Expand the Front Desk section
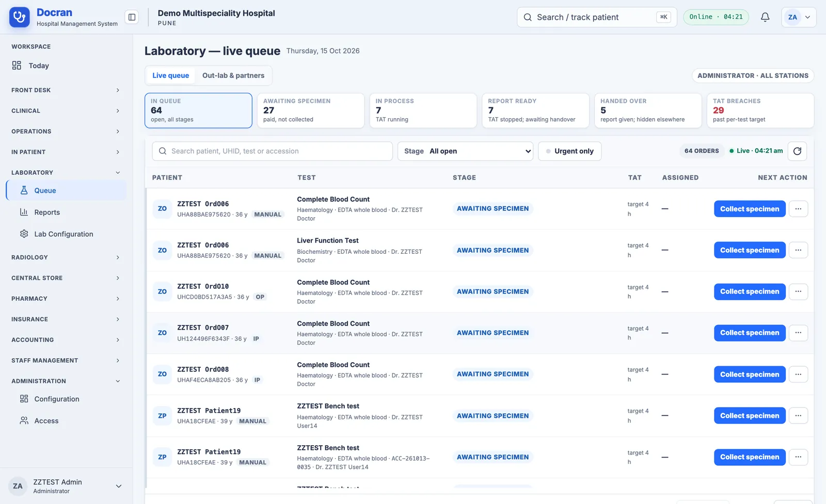Image resolution: width=826 pixels, height=504 pixels. (66, 90)
